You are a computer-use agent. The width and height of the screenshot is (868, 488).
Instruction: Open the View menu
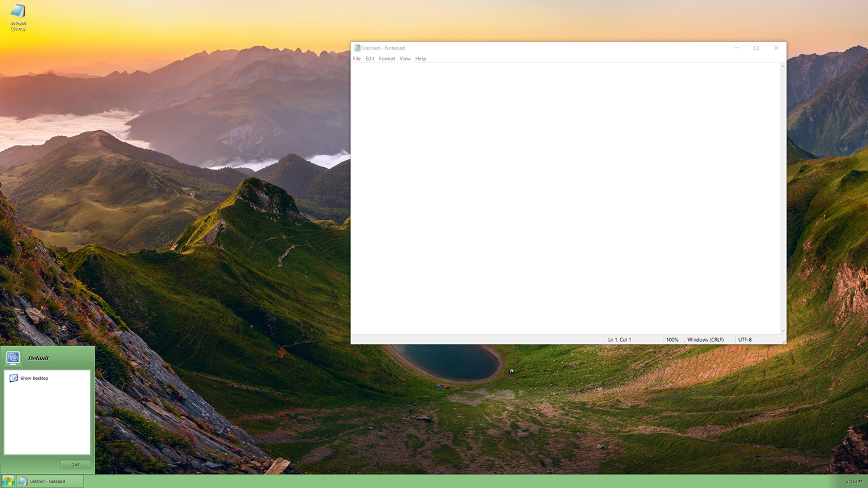coord(405,58)
